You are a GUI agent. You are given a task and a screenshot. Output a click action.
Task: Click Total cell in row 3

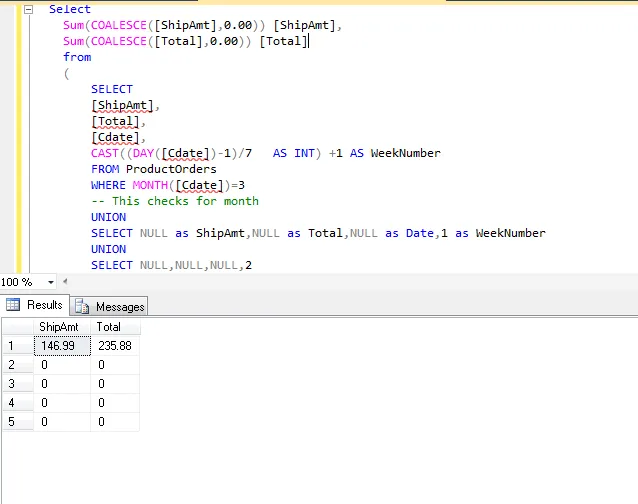(115, 384)
